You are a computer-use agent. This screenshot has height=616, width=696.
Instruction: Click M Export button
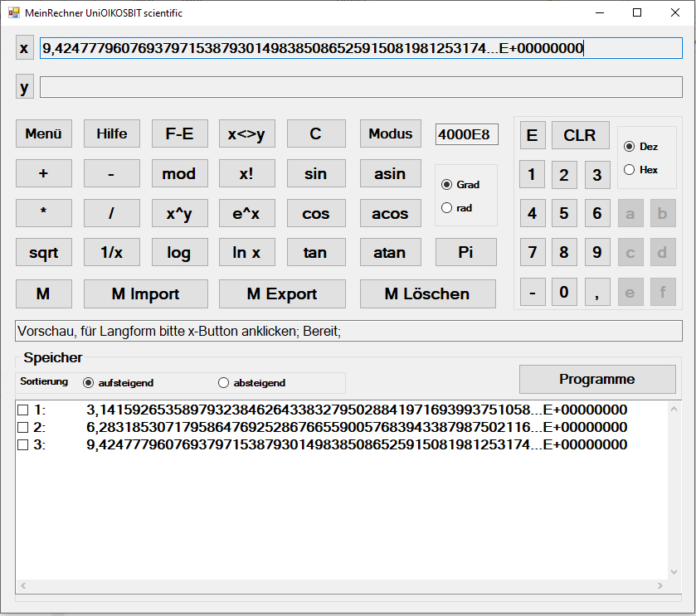tap(282, 293)
